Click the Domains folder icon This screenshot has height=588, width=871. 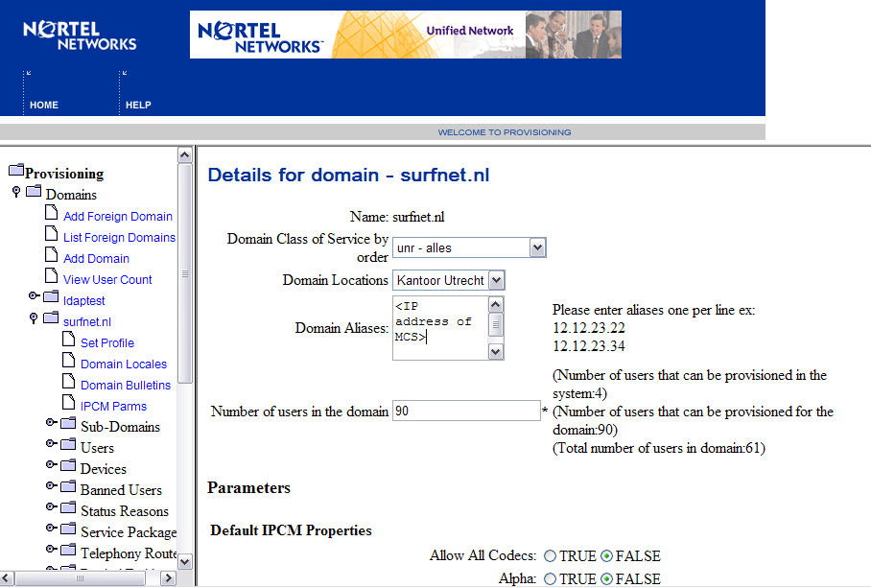click(x=34, y=191)
